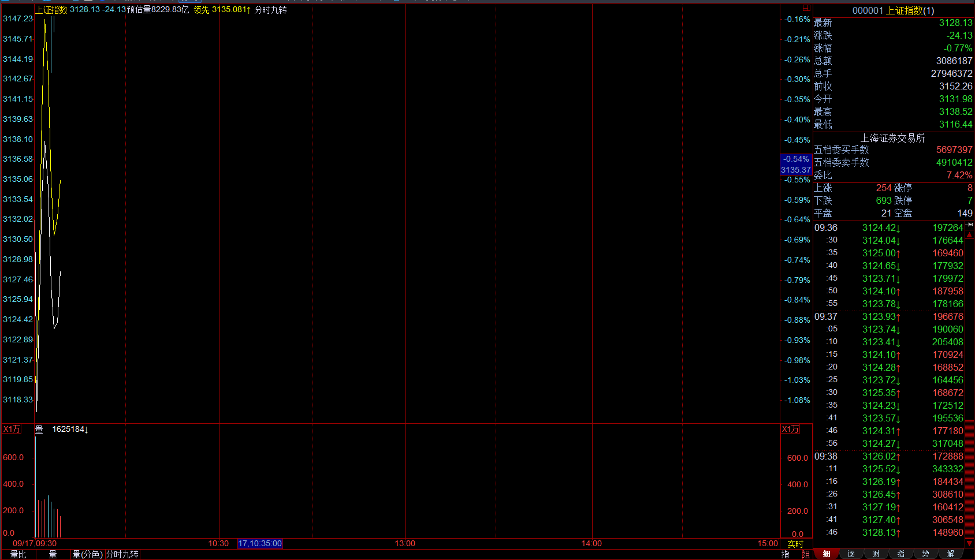Open the 财 financials tab
The image size is (975, 560).
point(876,554)
